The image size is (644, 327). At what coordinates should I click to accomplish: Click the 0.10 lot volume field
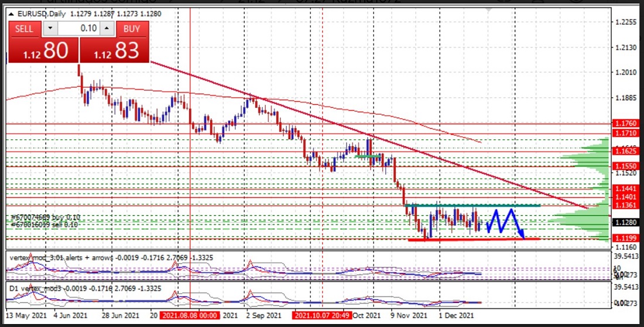click(x=78, y=29)
